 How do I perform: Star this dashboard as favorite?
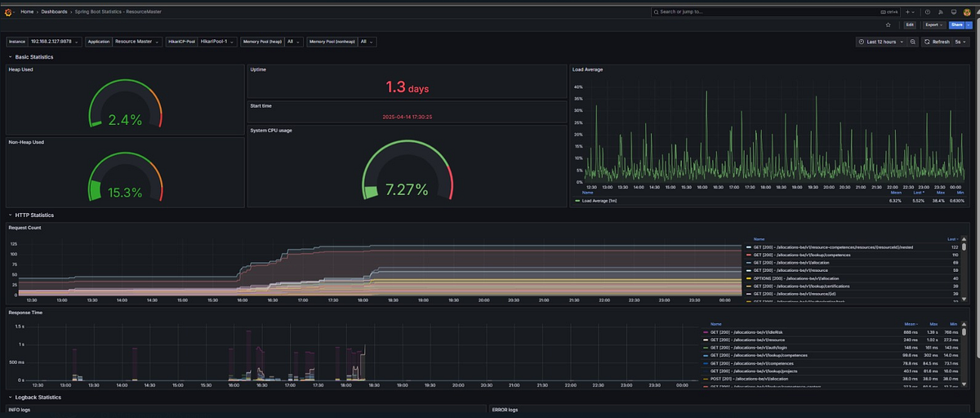889,25
